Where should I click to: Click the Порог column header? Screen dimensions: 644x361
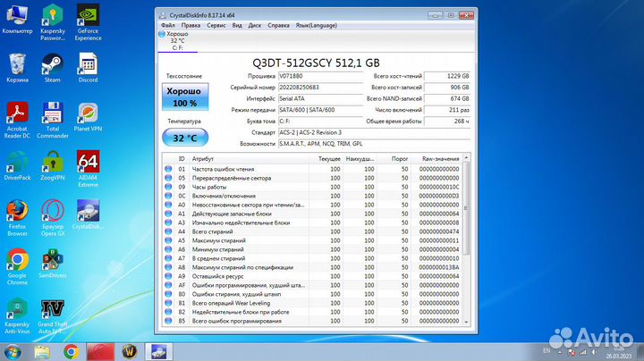(394, 159)
